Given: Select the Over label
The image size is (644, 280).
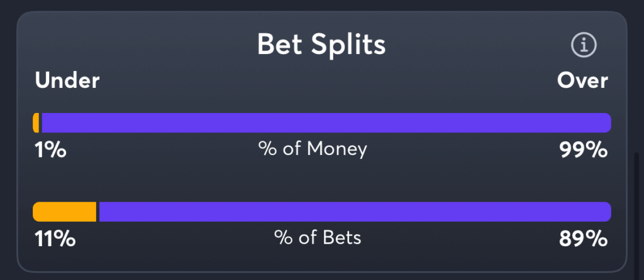Looking at the screenshot, I should pos(582,81).
